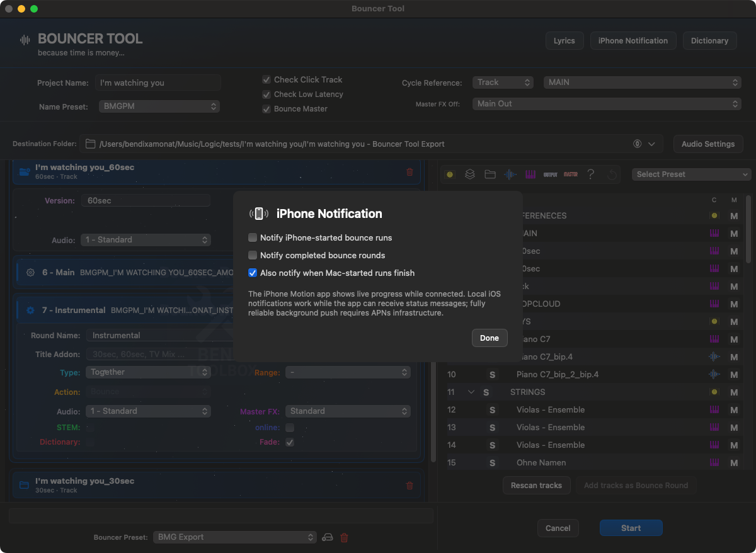Screen dimensions: 756x553
Task: Open the Lyrics panel button
Action: click(564, 40)
